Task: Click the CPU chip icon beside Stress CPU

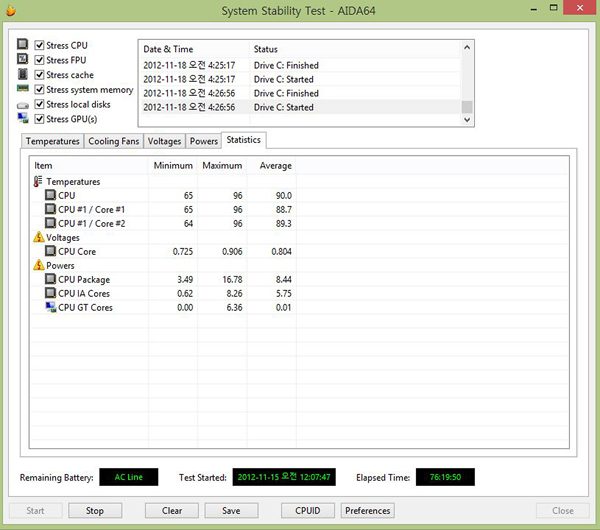Action: pos(23,44)
